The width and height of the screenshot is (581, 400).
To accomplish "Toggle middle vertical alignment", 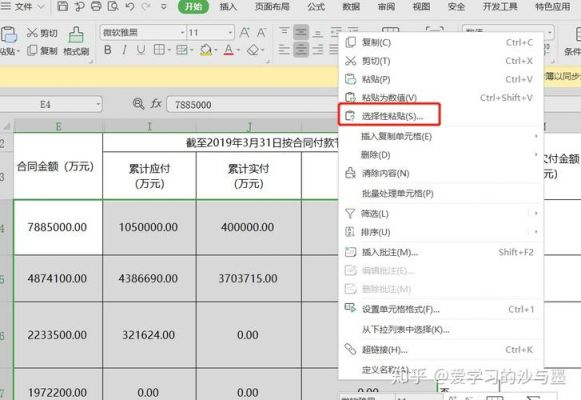I will [301, 32].
